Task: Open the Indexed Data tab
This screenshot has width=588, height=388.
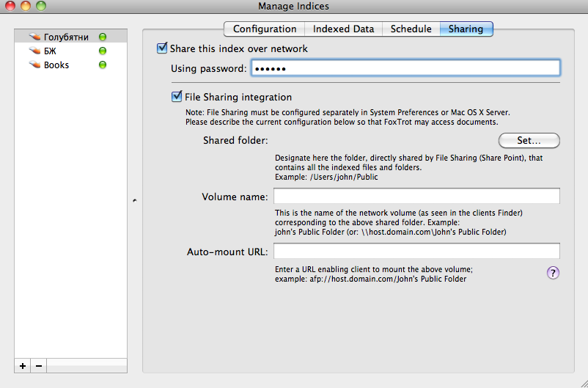Action: click(343, 29)
